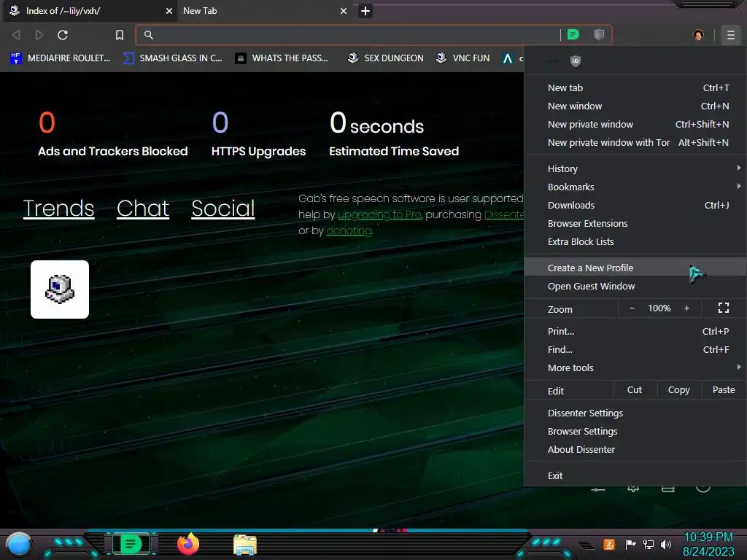Close the New Tab tab
This screenshot has width=747, height=560.
click(344, 11)
